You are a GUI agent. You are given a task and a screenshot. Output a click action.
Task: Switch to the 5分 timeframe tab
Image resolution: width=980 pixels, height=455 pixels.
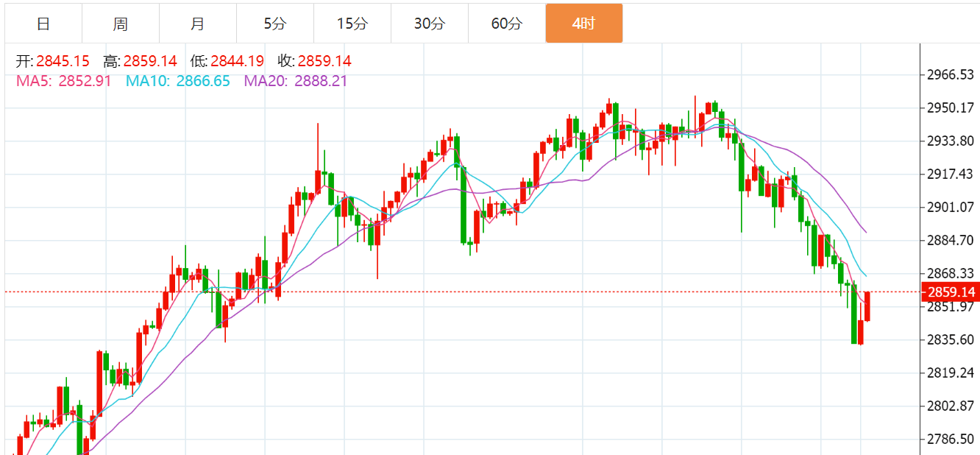click(x=274, y=24)
